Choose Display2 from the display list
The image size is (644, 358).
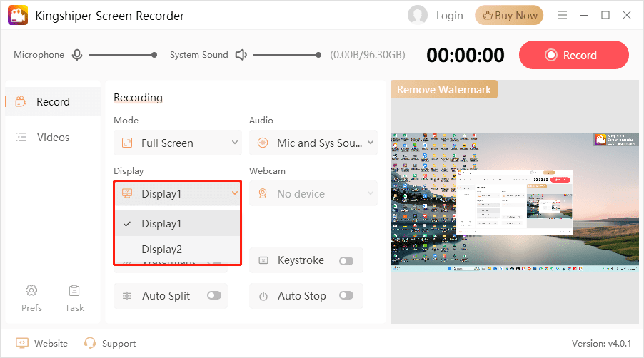coord(178,249)
